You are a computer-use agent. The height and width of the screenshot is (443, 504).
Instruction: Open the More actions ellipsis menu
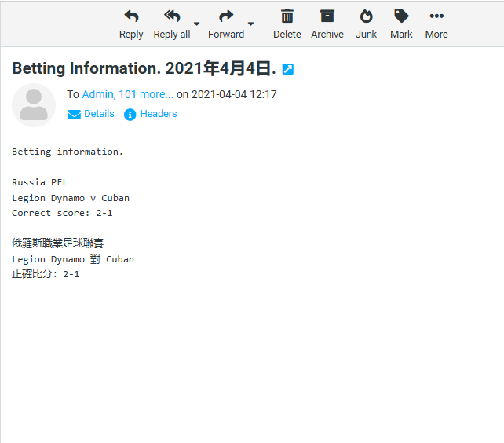pyautogui.click(x=436, y=16)
